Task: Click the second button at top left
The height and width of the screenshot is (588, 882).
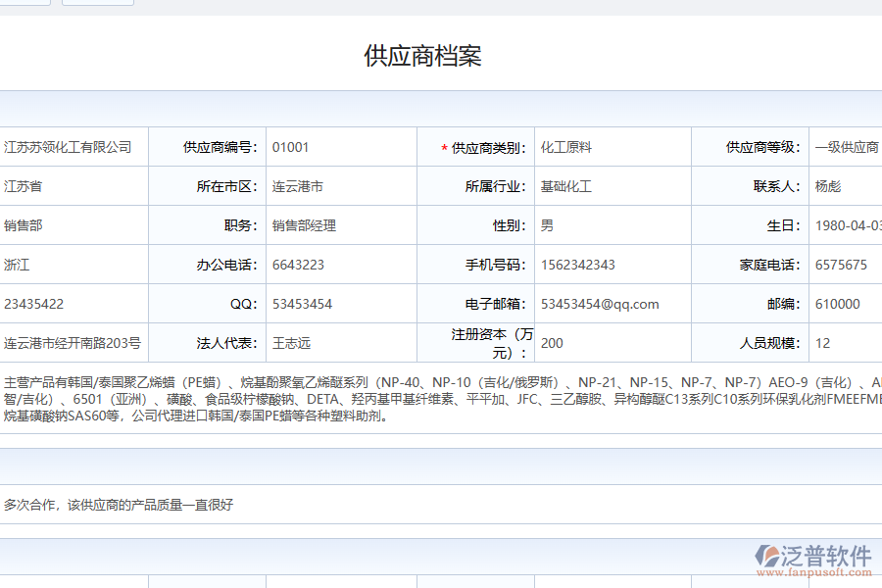Action: (97, 3)
